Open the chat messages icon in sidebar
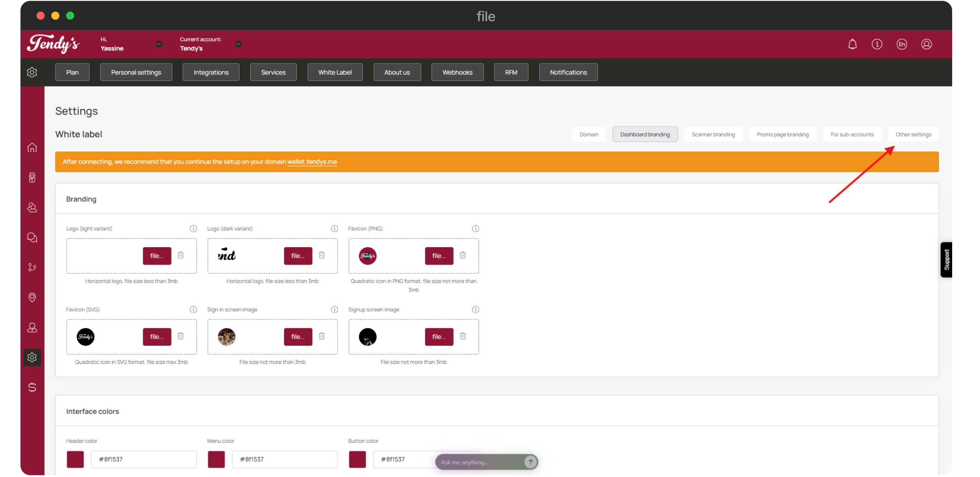Image resolution: width=980 pixels, height=477 pixels. 32,237
